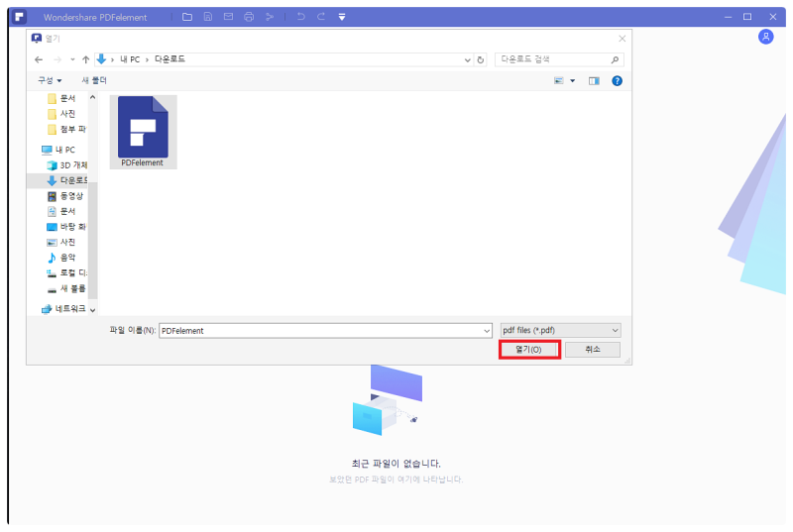Image resolution: width=793 pixels, height=532 pixels.
Task: Select 로컬 디스크 in navigation tree
Action: tap(66, 272)
